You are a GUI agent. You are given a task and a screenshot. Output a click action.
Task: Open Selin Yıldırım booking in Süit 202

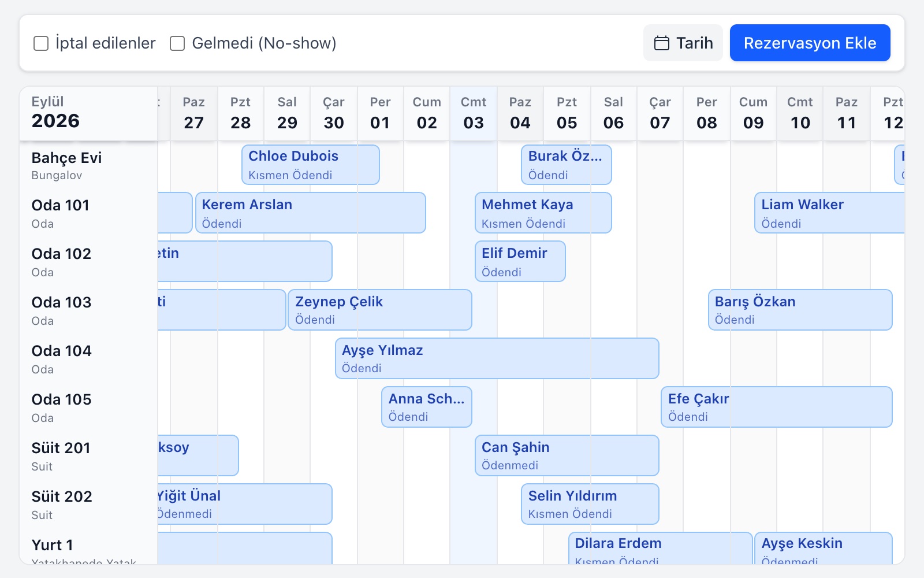(x=590, y=504)
